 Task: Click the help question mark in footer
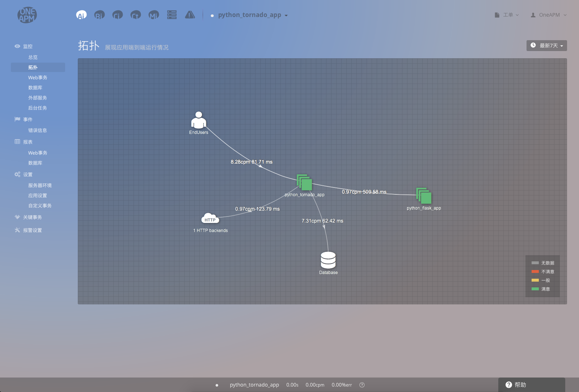[362, 385]
